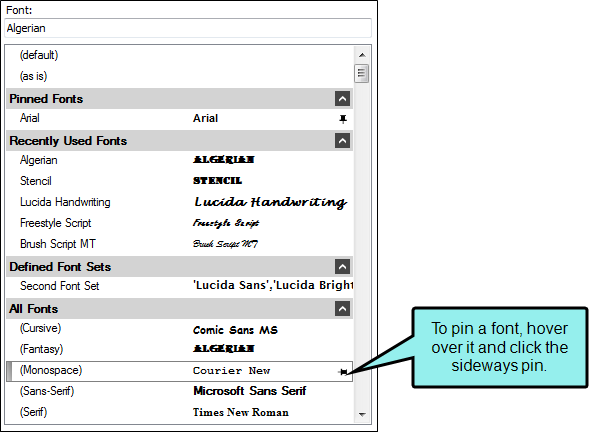The height and width of the screenshot is (432, 597).
Task: Click the Font text input field
Action: click(x=188, y=29)
